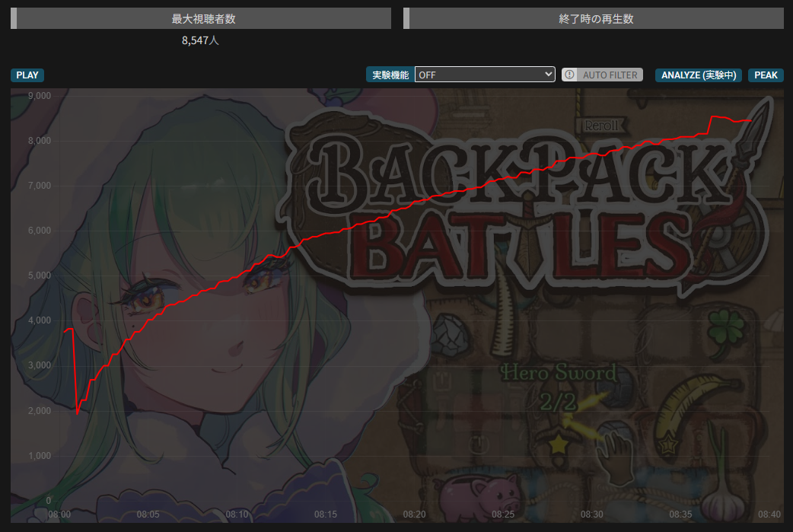Click the 1,000 y-axis label
The image size is (793, 532).
40,456
